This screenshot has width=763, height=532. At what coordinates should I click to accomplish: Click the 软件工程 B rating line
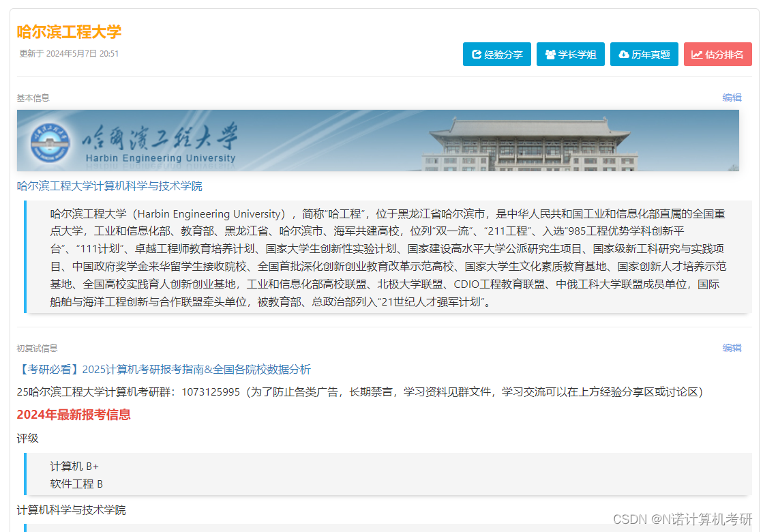pos(76,484)
